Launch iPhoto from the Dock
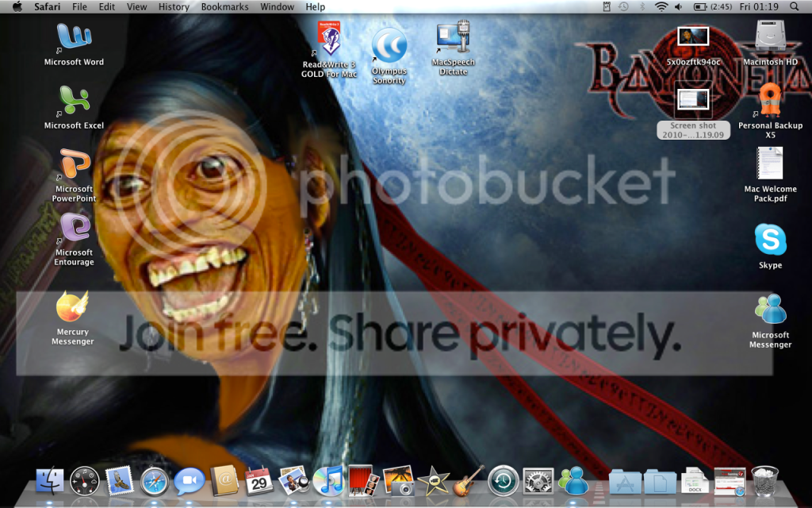Viewport: 812px width, 508px height. tap(398, 481)
